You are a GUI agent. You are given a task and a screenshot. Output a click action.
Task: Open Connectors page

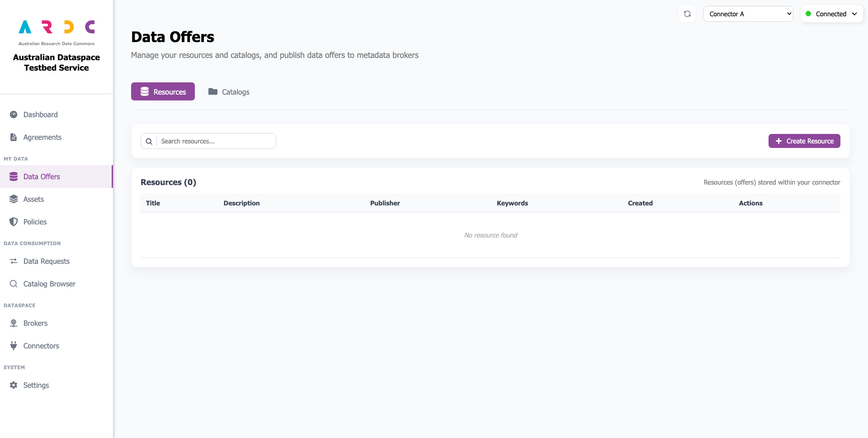pyautogui.click(x=57, y=346)
